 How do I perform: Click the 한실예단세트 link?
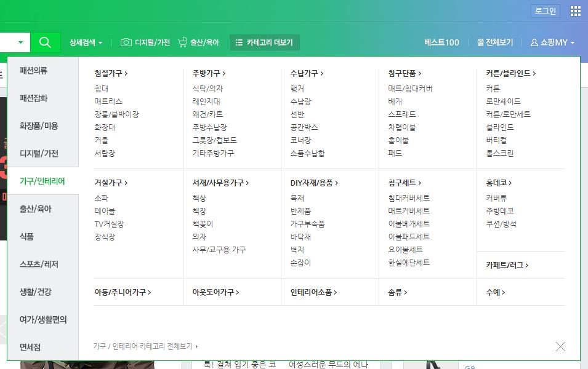click(409, 263)
